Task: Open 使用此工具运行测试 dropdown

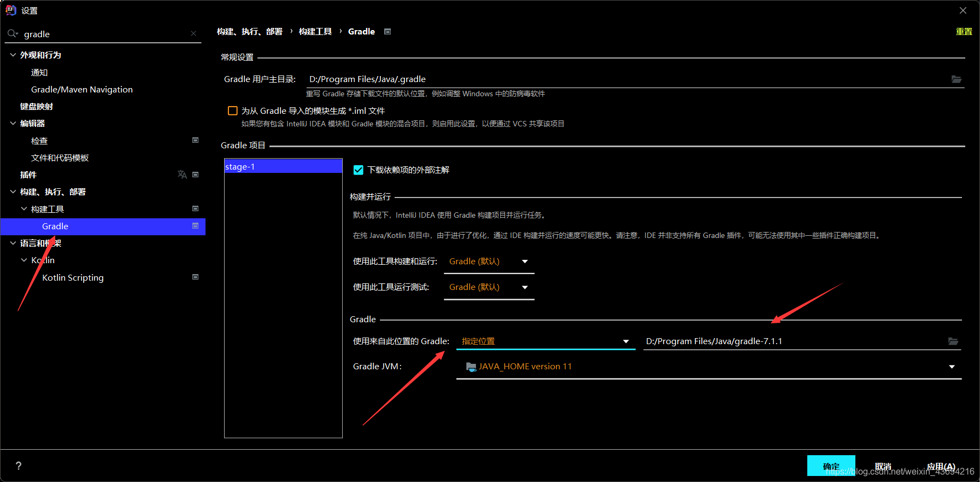Action: pyautogui.click(x=489, y=287)
